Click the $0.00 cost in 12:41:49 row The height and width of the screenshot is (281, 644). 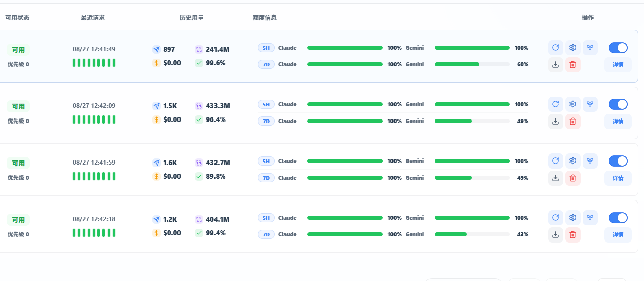172,63
